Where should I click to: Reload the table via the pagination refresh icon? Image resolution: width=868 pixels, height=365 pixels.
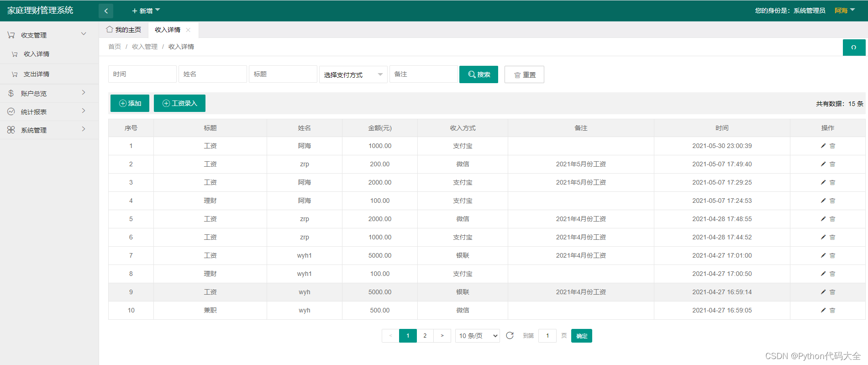[x=510, y=336]
